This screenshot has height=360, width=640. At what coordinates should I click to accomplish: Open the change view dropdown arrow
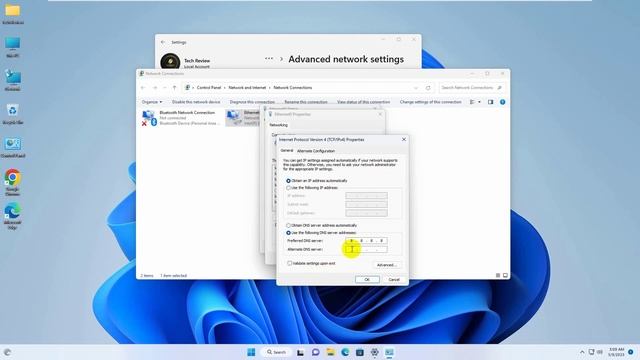click(x=479, y=102)
